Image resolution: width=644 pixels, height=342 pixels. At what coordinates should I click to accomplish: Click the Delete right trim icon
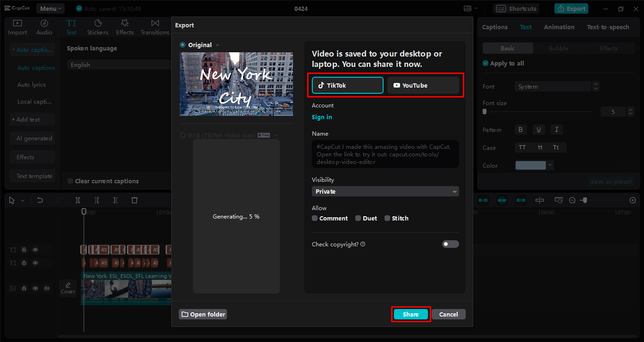click(115, 200)
